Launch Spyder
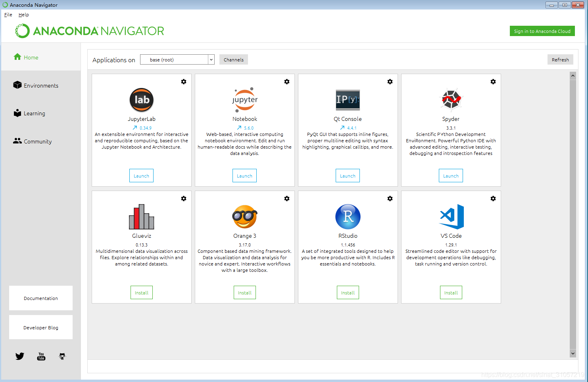This screenshot has height=382, width=588. (451, 176)
